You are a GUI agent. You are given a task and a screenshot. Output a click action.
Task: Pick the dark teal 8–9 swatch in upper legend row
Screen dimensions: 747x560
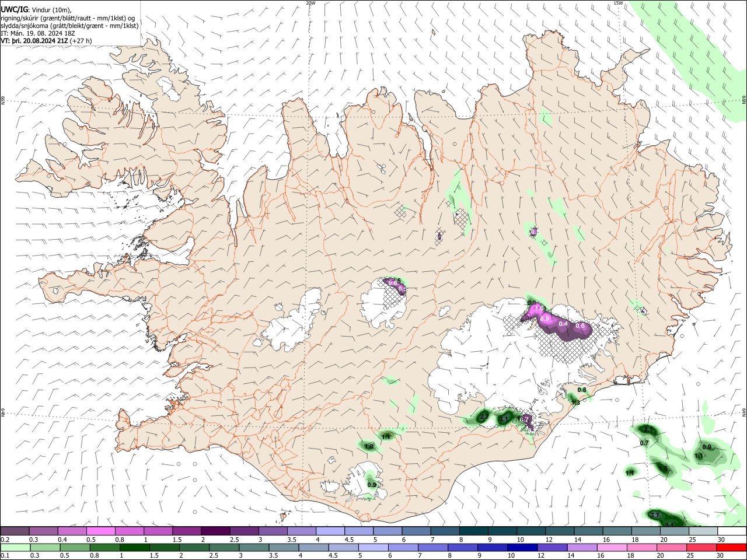click(x=474, y=531)
